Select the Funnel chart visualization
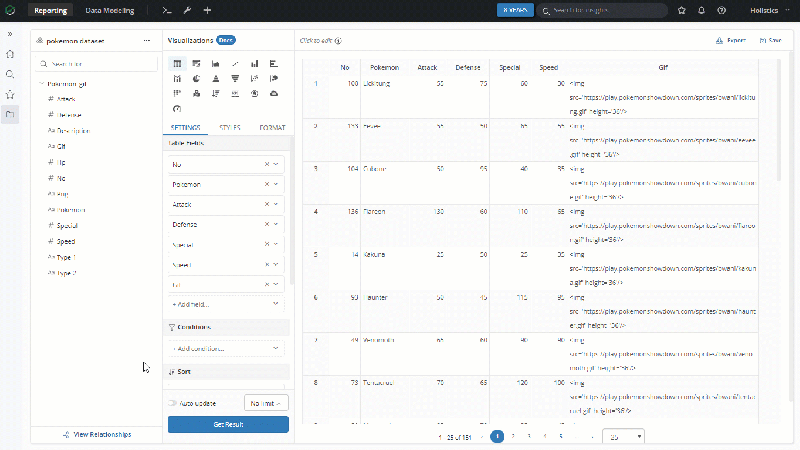This screenshot has height=450, width=800. click(235, 79)
